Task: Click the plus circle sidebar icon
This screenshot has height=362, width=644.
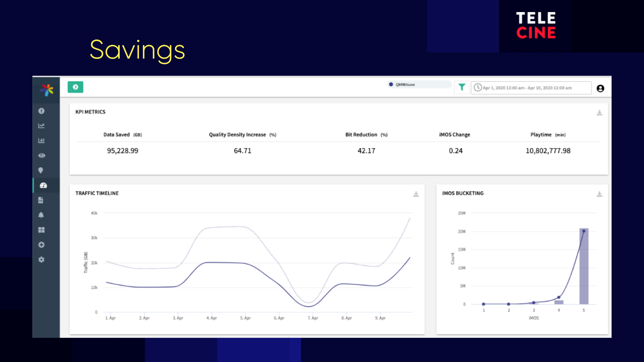Action: (41, 245)
